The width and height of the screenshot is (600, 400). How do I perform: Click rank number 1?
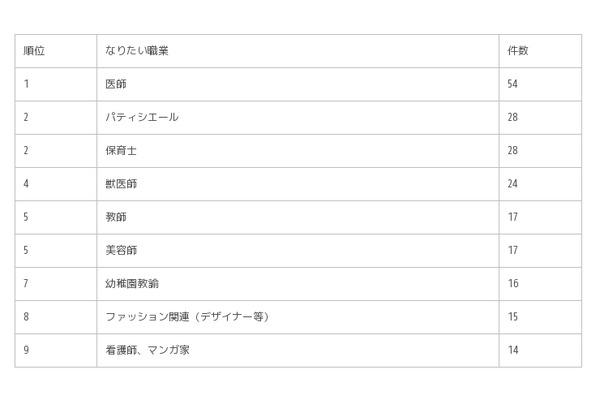[x=26, y=84]
